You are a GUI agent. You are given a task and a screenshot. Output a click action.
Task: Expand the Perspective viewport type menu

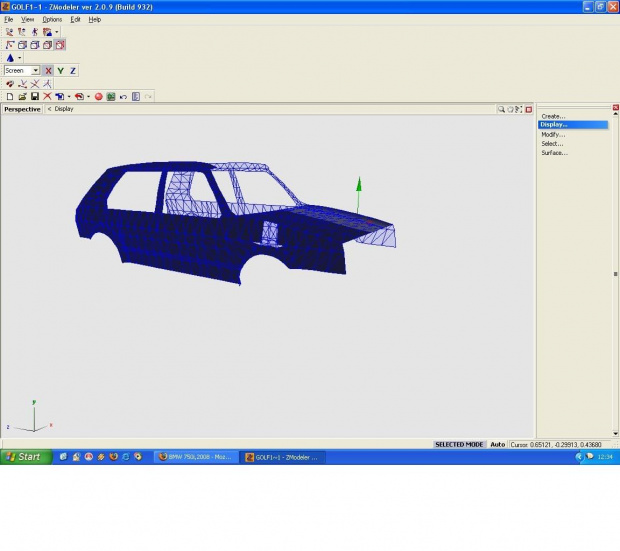click(x=22, y=109)
